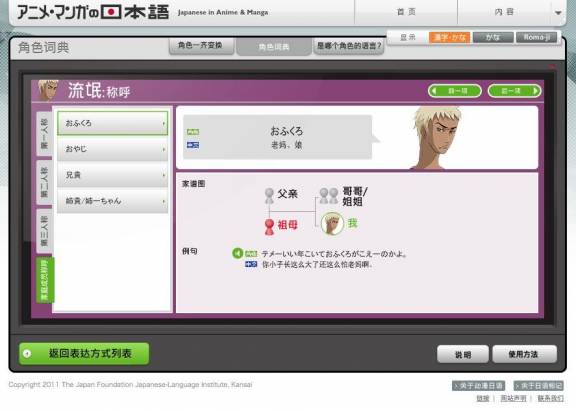Click the 哥哥/姐姐 double figure icon
The image size is (576, 411).
[328, 196]
